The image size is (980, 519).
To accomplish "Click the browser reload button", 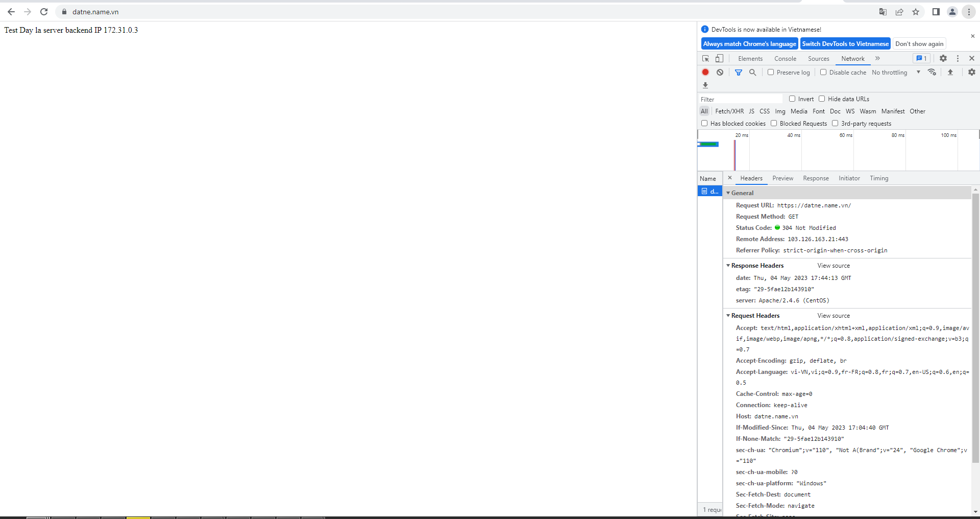I will pyautogui.click(x=44, y=12).
